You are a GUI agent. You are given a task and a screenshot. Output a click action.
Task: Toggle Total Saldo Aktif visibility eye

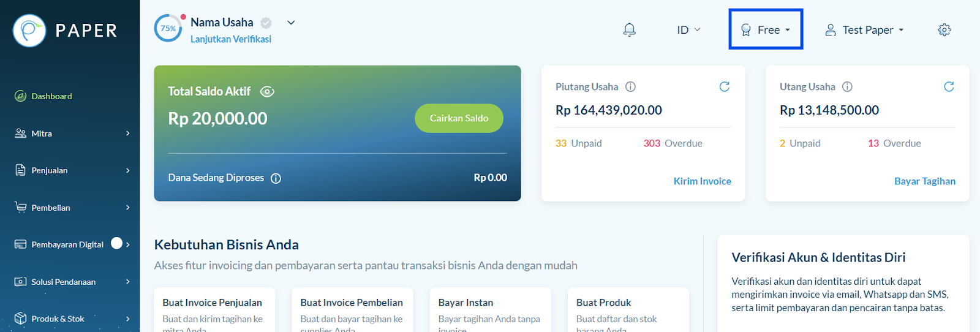point(267,92)
